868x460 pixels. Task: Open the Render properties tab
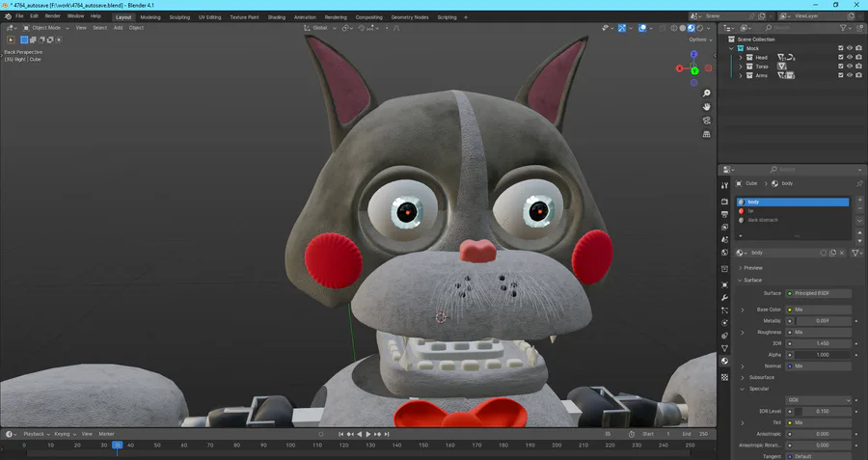coord(724,202)
